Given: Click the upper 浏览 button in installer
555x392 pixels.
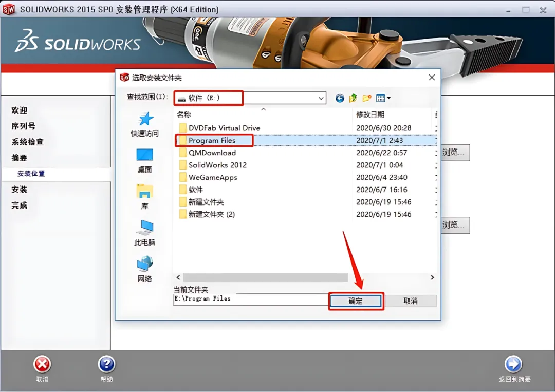Looking at the screenshot, I should pos(455,153).
